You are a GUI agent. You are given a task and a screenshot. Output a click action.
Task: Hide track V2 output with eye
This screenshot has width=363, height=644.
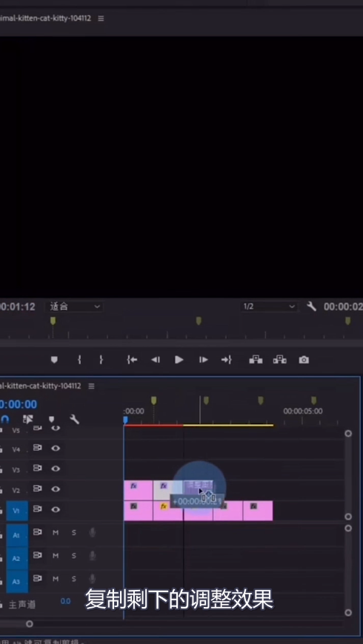(x=56, y=489)
